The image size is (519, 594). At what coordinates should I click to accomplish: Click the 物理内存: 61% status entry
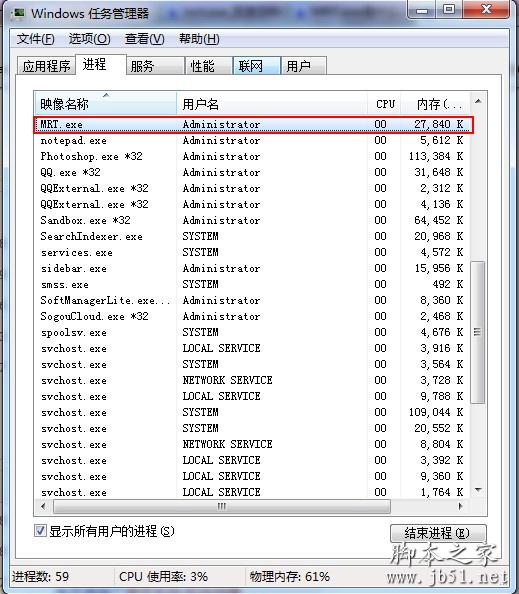tap(289, 577)
